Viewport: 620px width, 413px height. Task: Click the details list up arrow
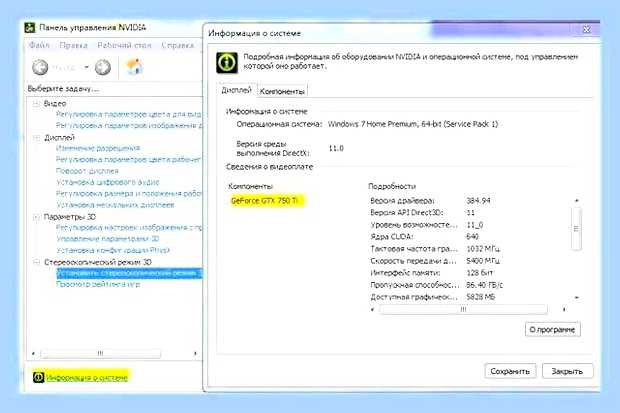pos(577,201)
